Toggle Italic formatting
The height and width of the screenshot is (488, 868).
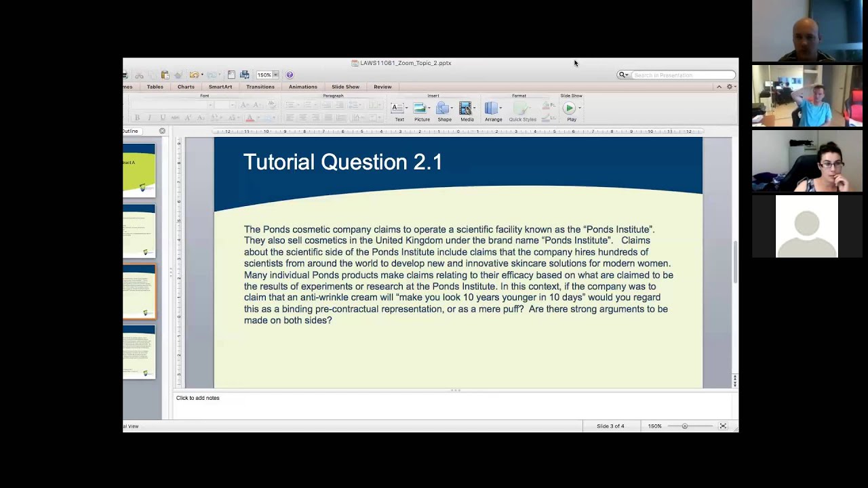tap(149, 118)
